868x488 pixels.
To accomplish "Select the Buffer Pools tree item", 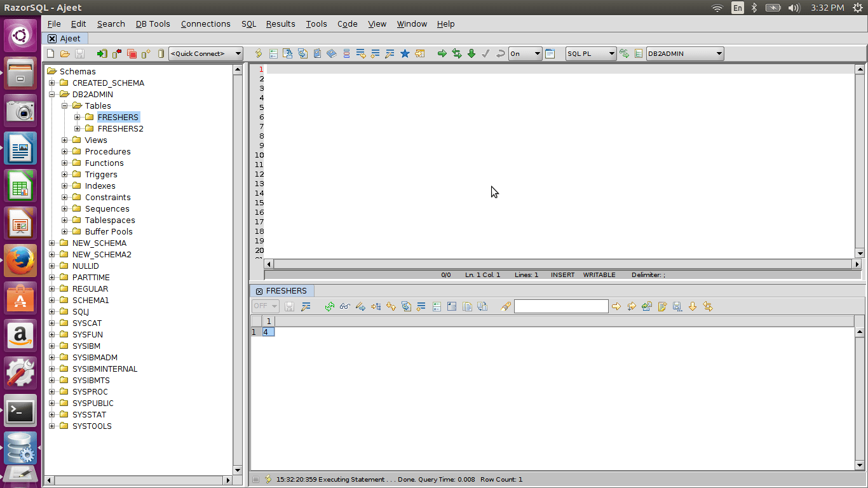I will click(109, 231).
